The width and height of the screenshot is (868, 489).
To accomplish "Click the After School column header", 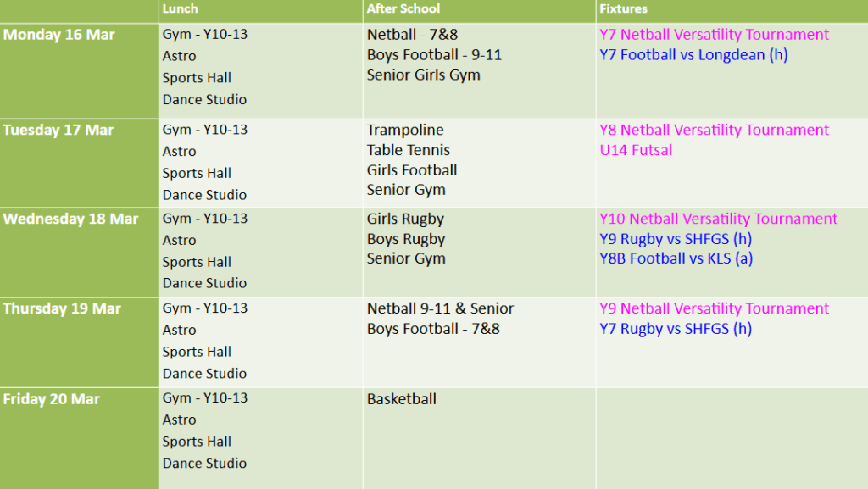I will (403, 9).
